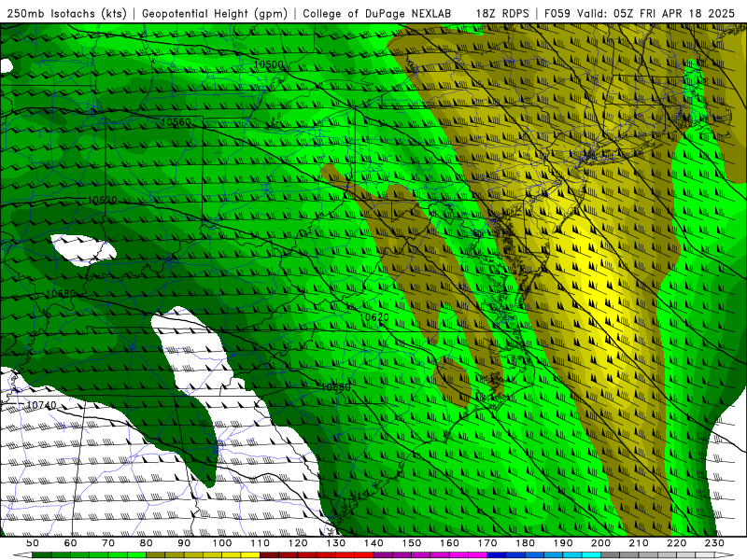Click the 110 tick label on the colorbar

(260, 543)
